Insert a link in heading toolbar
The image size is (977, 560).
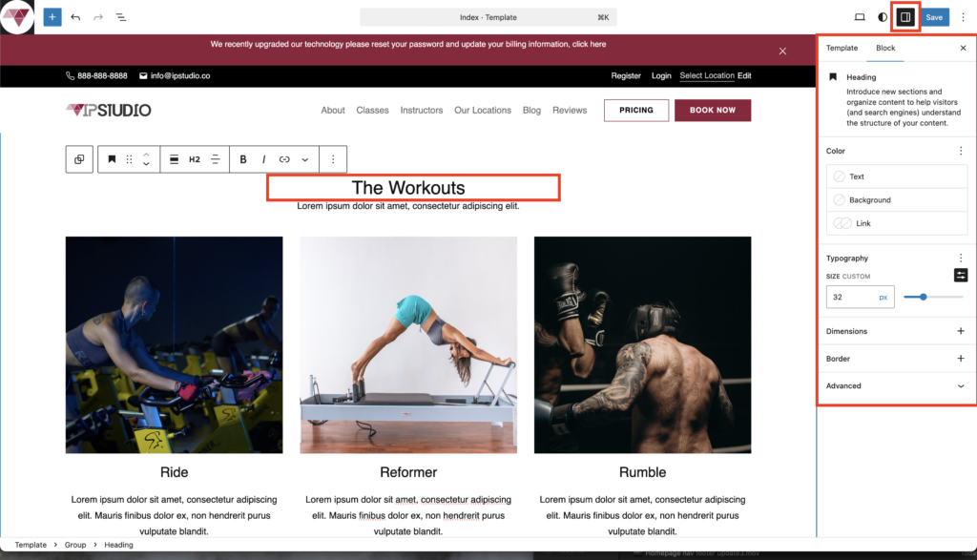284,159
